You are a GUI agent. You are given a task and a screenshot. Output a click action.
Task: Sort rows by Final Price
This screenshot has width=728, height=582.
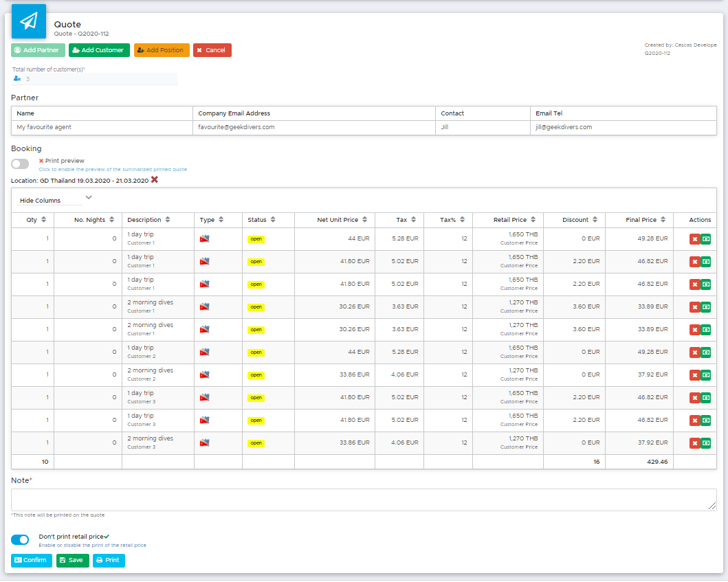click(663, 219)
